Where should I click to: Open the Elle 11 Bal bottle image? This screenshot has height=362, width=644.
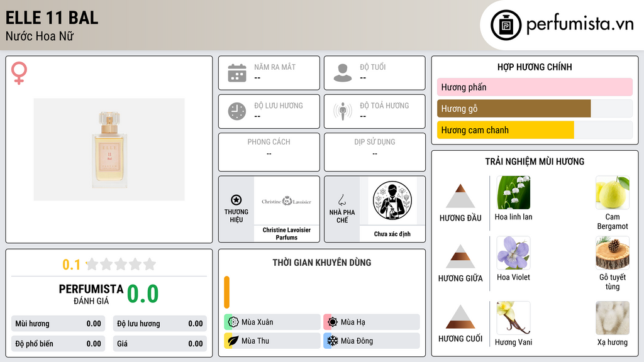click(x=109, y=150)
